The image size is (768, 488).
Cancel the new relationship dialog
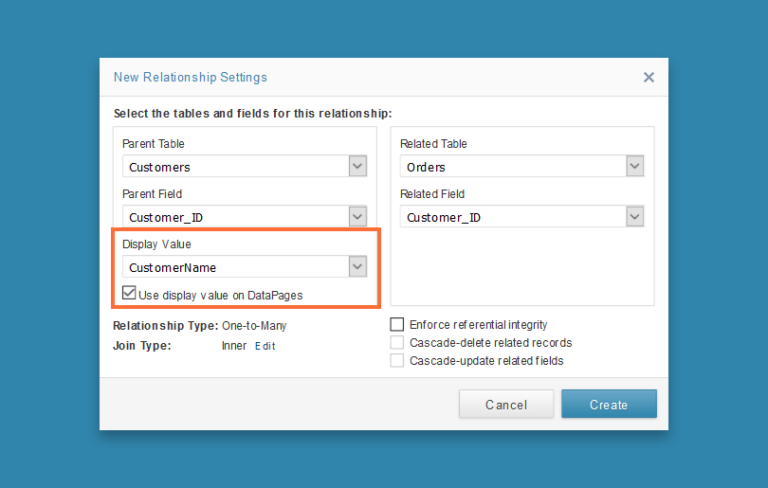click(506, 404)
